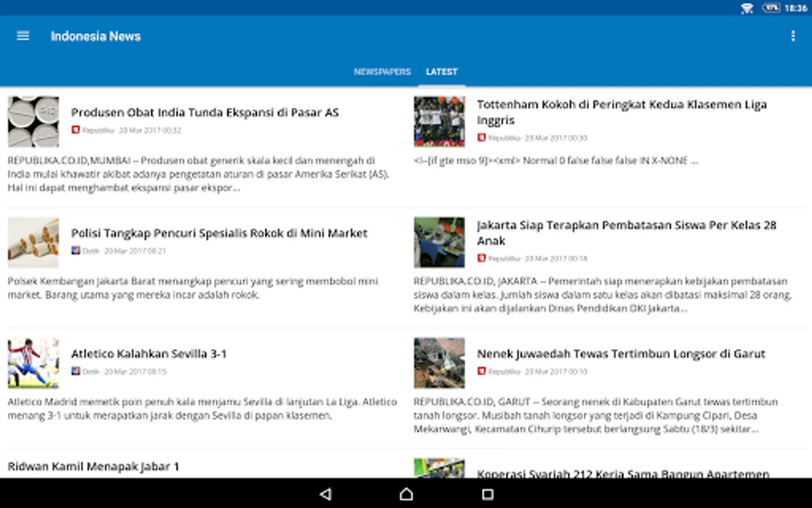Open the Tottenham players thumbnail

pos(439,122)
